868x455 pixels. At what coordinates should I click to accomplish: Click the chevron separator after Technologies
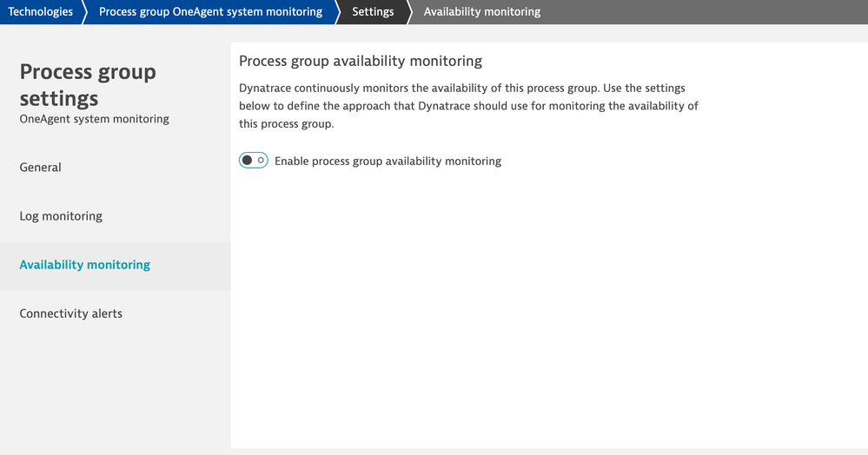[84, 12]
